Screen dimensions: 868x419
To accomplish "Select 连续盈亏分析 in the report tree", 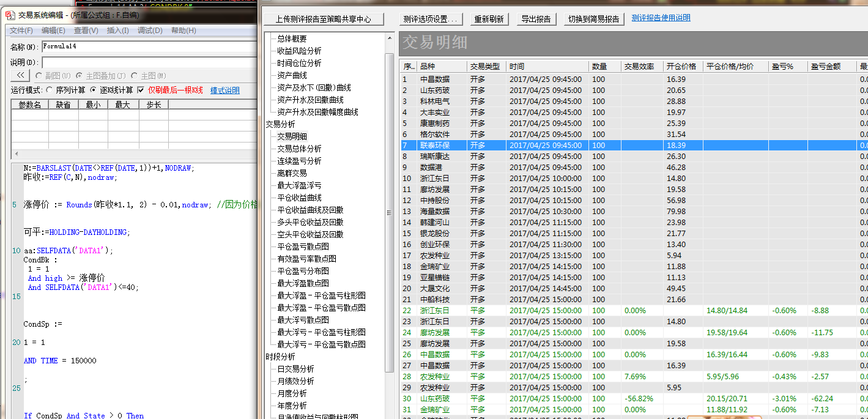I will [299, 161].
